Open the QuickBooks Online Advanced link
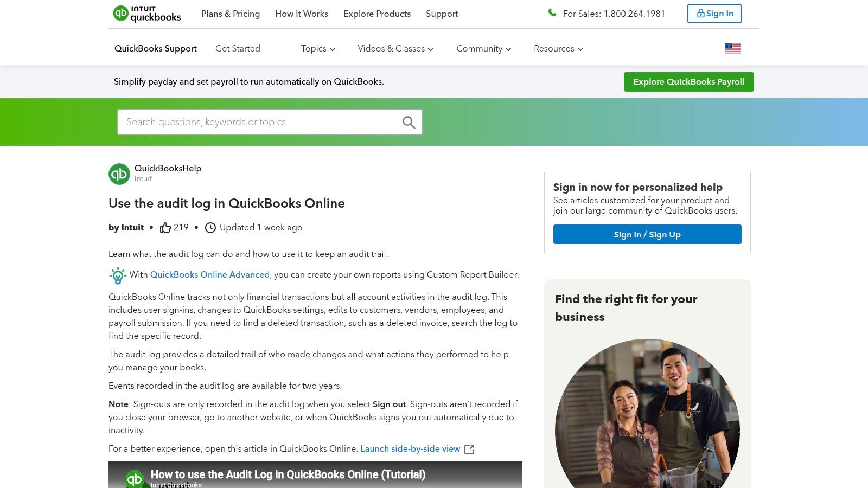 [x=210, y=275]
